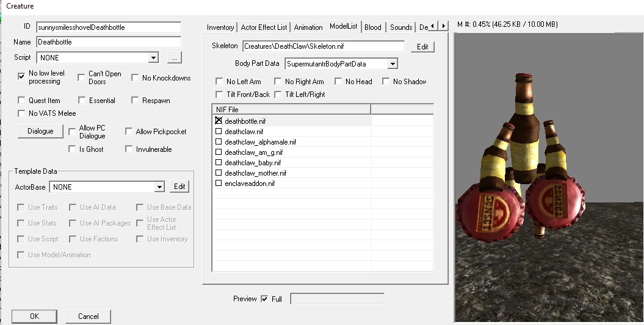Open the script browse button (...)
This screenshot has height=325, width=644.
(x=174, y=57)
